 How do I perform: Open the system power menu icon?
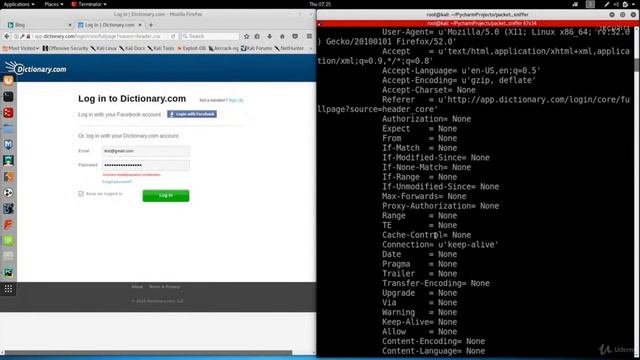tap(626, 4)
